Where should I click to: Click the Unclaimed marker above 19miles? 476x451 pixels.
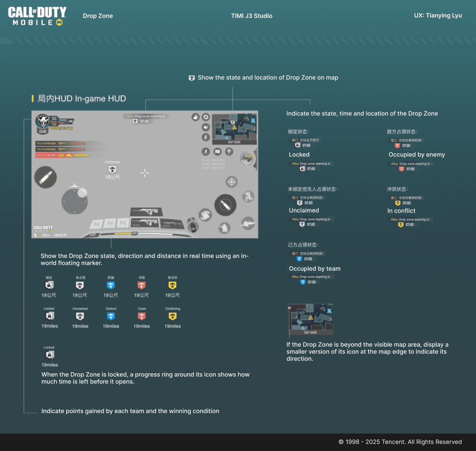pos(80,316)
